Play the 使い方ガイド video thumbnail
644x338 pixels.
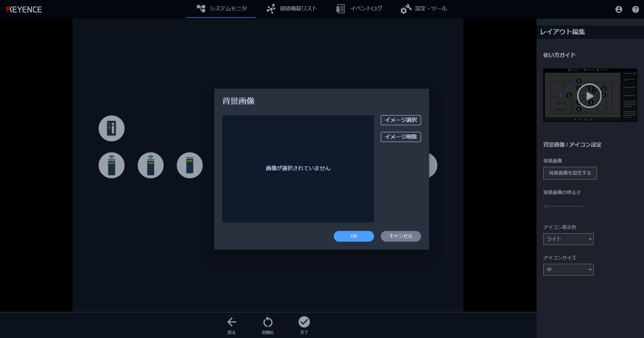(589, 95)
